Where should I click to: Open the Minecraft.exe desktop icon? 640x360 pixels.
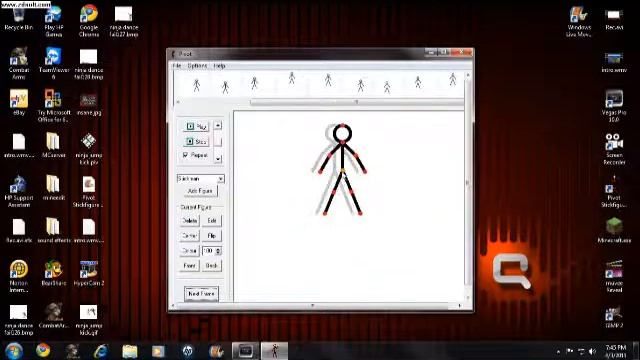click(x=614, y=230)
